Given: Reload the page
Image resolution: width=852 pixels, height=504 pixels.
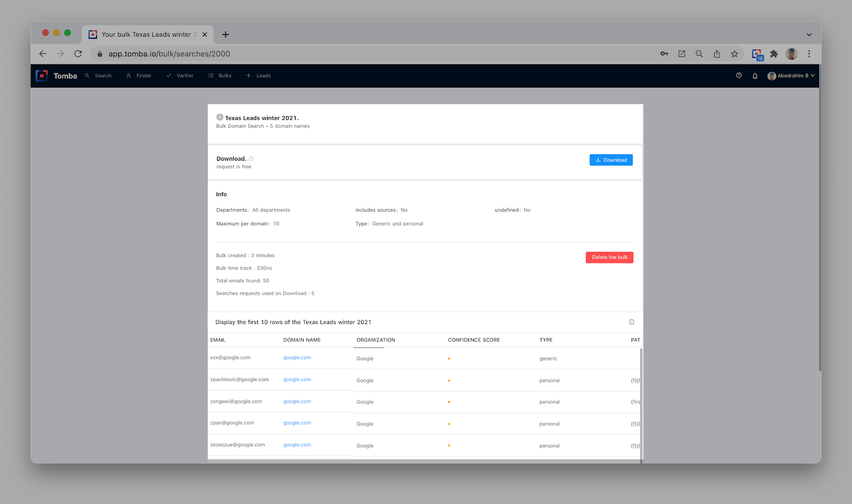Looking at the screenshot, I should click(x=78, y=54).
